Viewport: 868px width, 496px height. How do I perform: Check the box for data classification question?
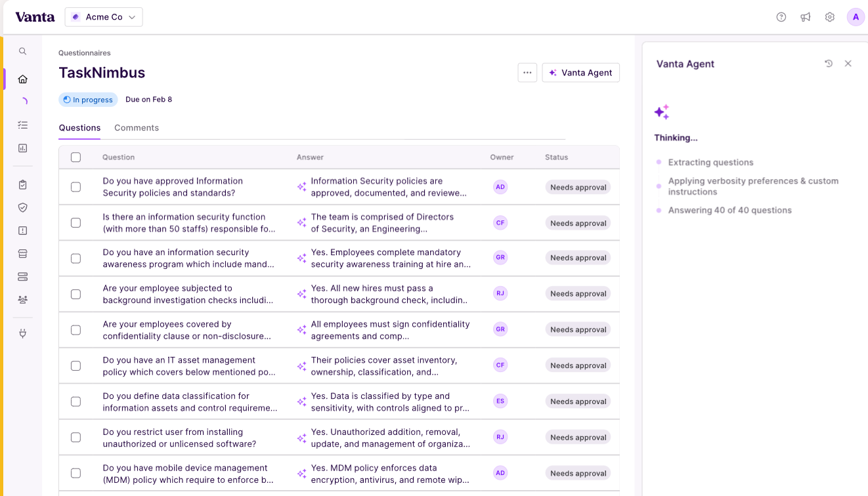[x=76, y=402]
